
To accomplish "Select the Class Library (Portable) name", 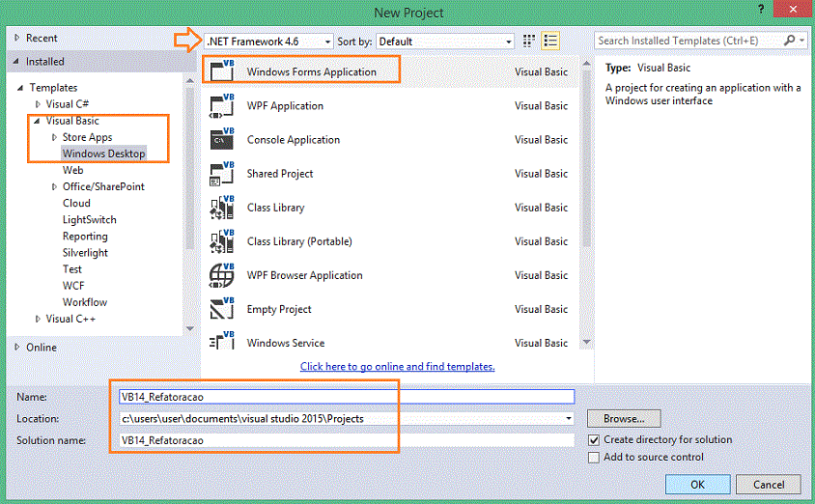I will click(299, 241).
